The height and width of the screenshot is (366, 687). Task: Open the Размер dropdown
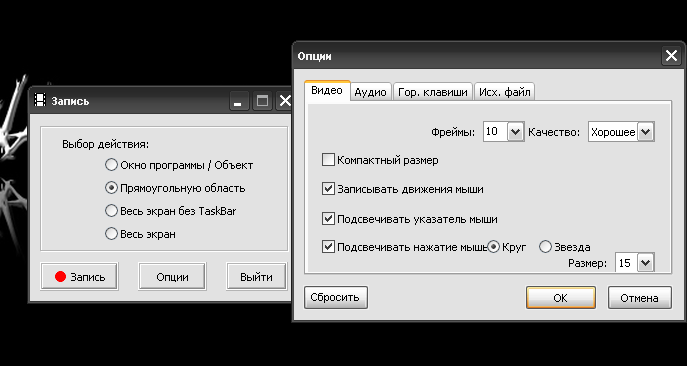646,263
